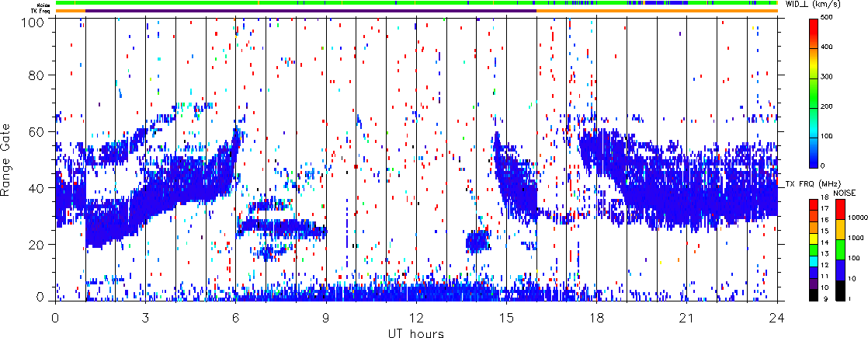
Task: Select the WID (km/s) colorbar title
Action: pos(814,5)
